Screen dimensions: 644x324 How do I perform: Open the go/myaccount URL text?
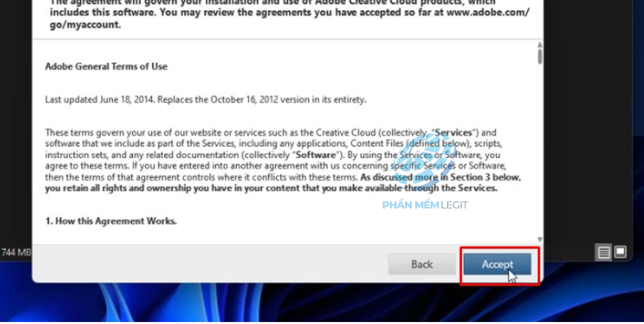coord(85,24)
